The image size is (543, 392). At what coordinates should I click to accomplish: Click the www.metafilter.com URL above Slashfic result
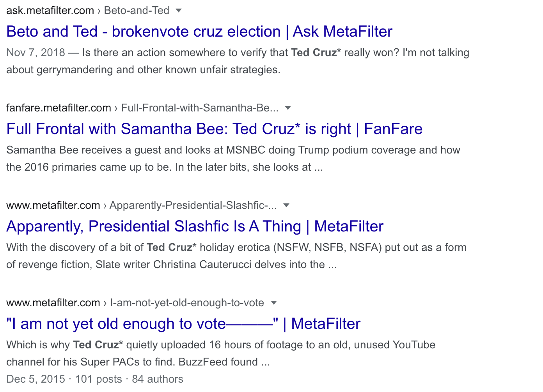[53, 205]
